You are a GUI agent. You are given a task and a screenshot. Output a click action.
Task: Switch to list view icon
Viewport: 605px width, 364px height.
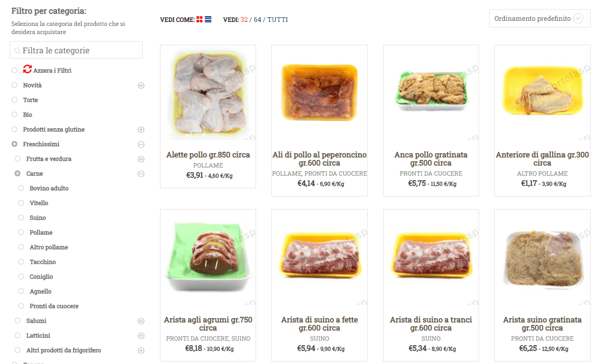(x=208, y=19)
